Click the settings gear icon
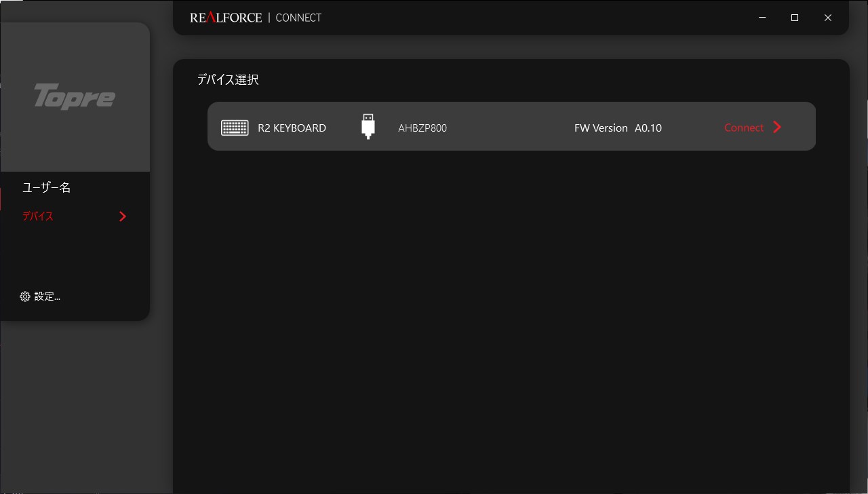The height and width of the screenshot is (494, 868). click(x=25, y=297)
